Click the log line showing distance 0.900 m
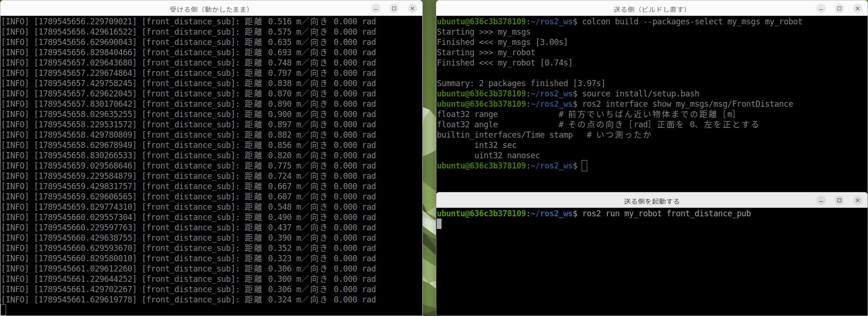This screenshot has height=316, width=868. (x=188, y=114)
